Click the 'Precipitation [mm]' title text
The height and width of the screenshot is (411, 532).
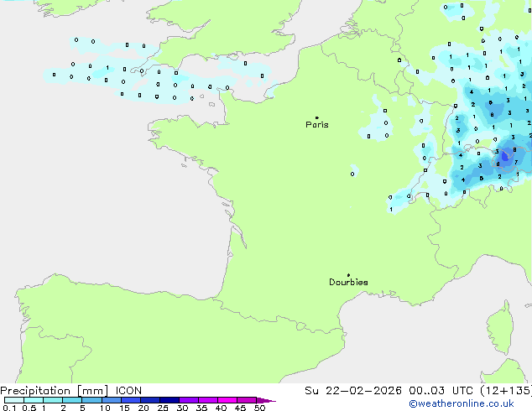pyautogui.click(x=55, y=391)
